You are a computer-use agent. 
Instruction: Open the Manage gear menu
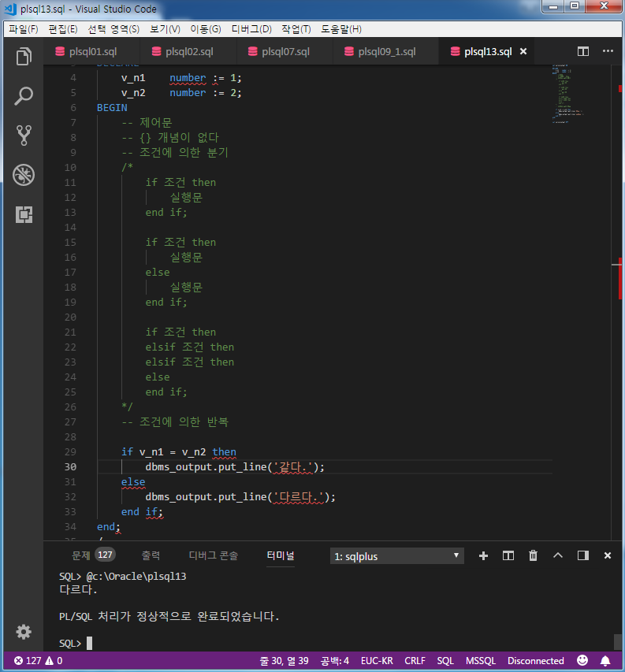24,632
